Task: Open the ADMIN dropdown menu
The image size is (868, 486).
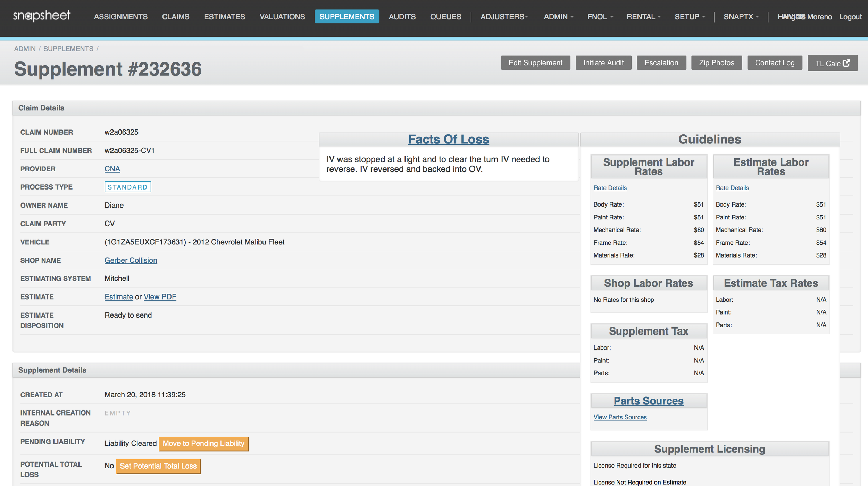Action: (558, 17)
